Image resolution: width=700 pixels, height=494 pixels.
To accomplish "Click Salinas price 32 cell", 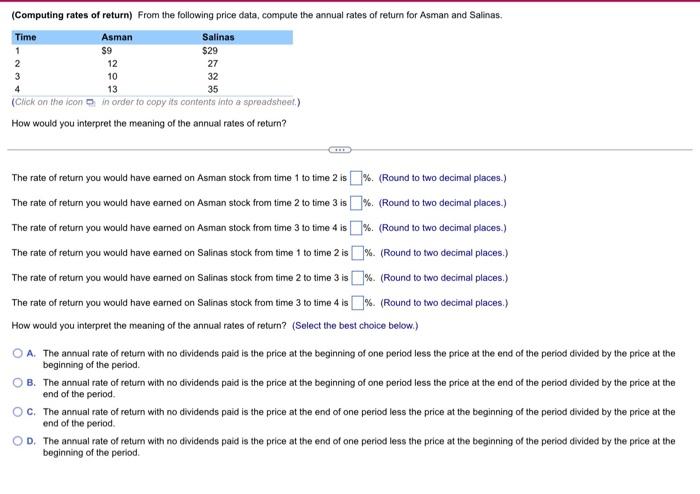I will coord(213,77).
